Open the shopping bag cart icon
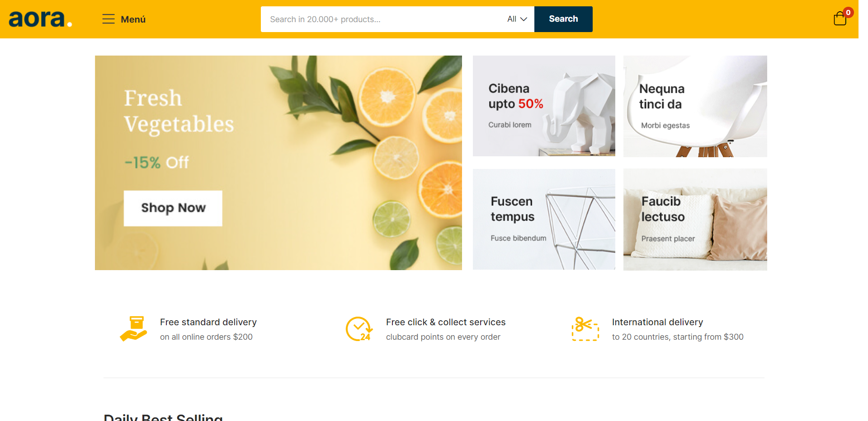The width and height of the screenshot is (868, 421). (840, 19)
